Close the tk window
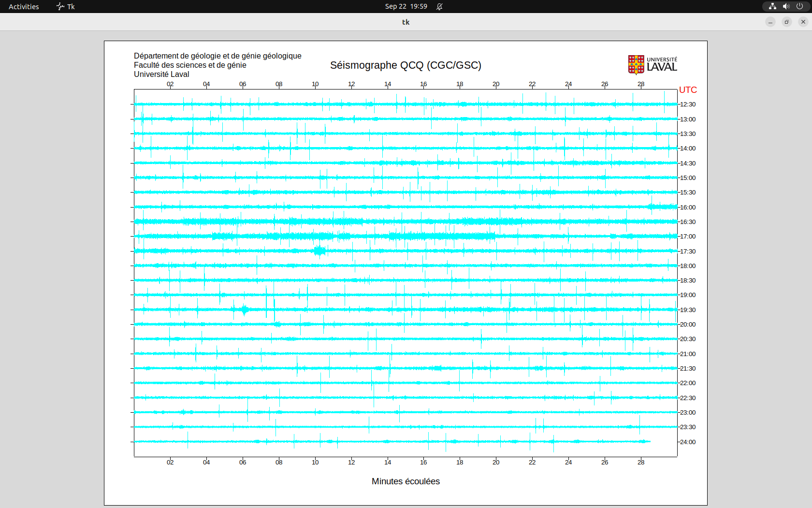 pos(803,22)
